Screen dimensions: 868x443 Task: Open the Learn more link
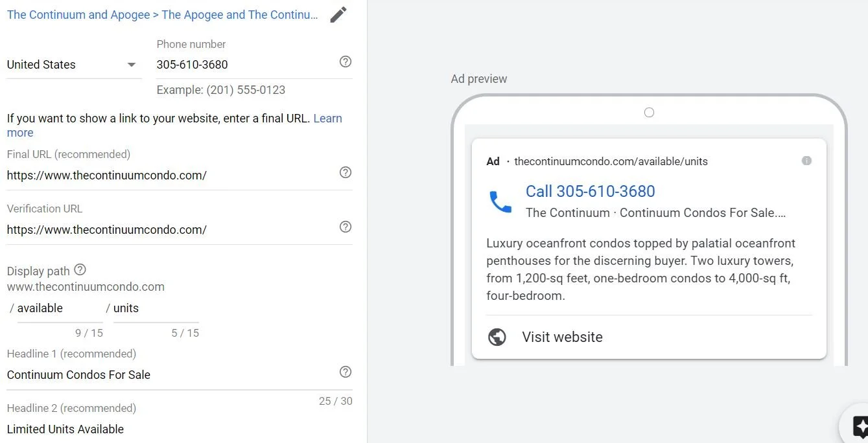click(x=327, y=119)
